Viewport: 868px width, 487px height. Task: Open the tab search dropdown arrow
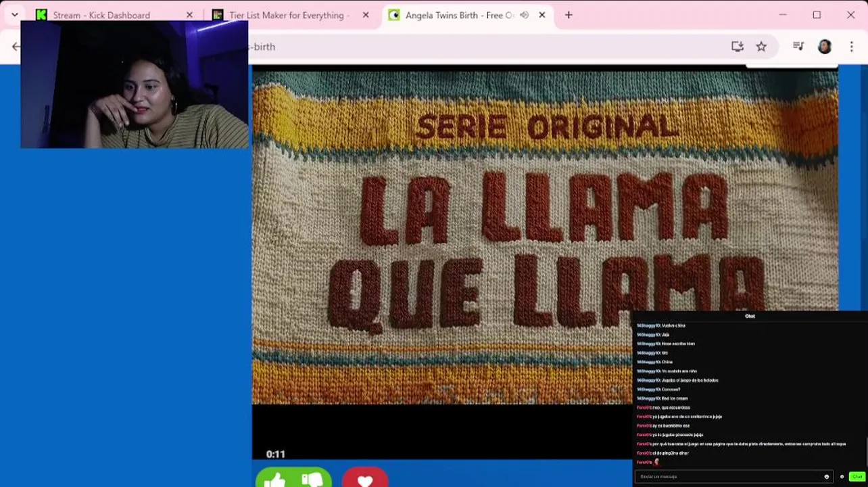click(x=14, y=15)
